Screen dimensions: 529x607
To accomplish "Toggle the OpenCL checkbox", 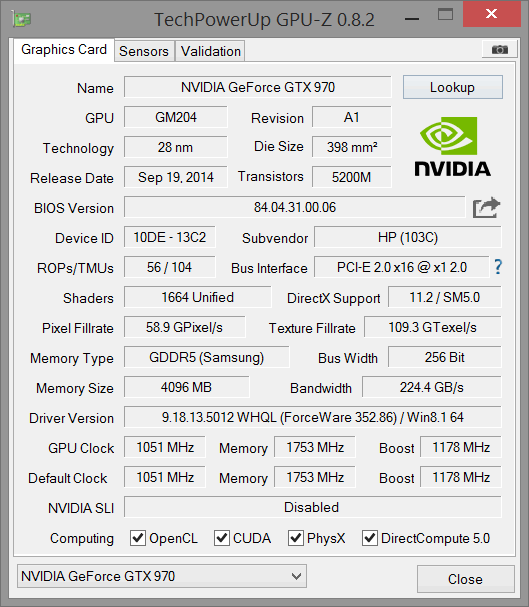I will coord(138,538).
